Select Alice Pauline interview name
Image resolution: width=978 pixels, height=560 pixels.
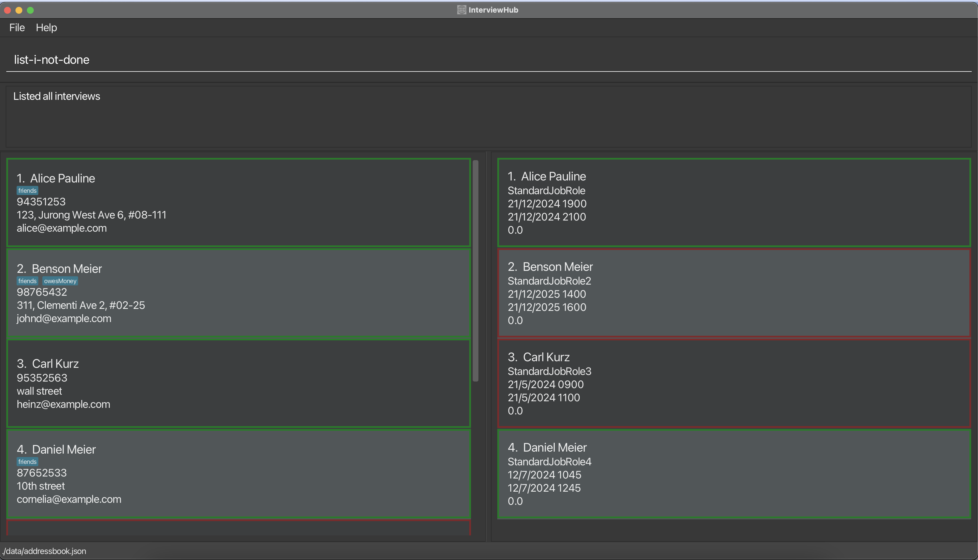coord(553,176)
